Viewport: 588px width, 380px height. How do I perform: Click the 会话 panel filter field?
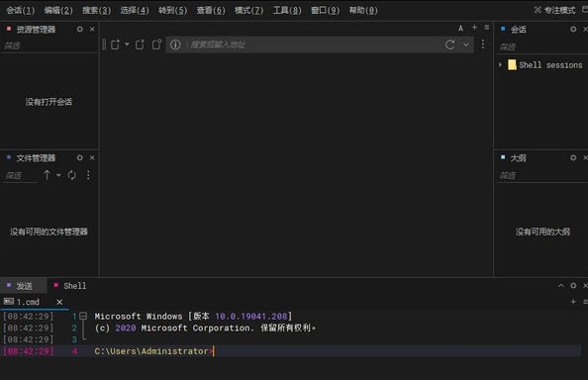[x=541, y=47]
